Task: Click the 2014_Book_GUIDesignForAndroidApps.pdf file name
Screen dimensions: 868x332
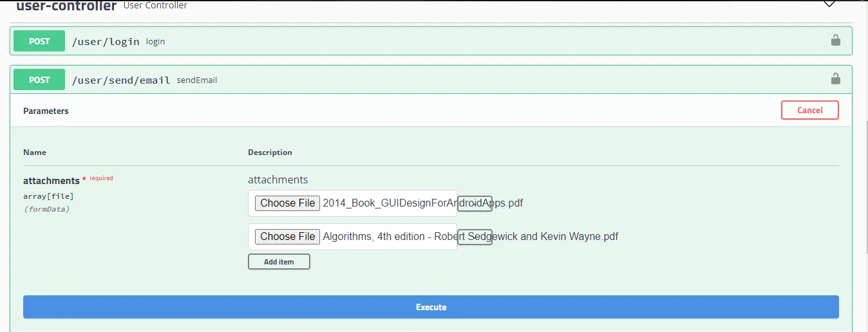Action: pyautogui.click(x=422, y=203)
